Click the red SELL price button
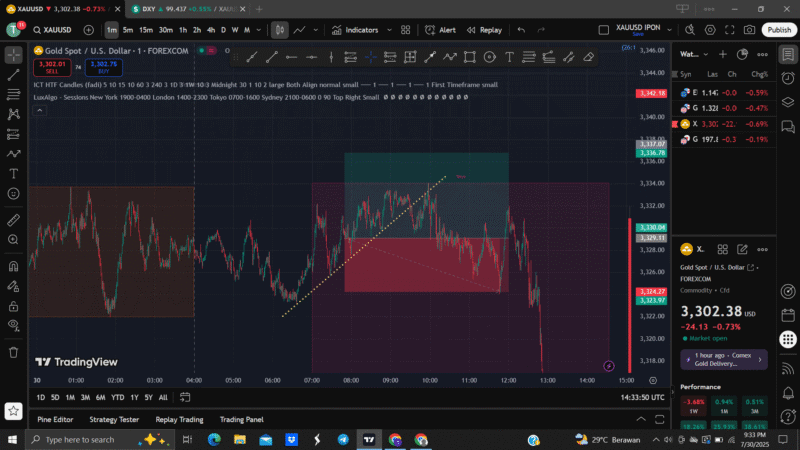 (49, 67)
